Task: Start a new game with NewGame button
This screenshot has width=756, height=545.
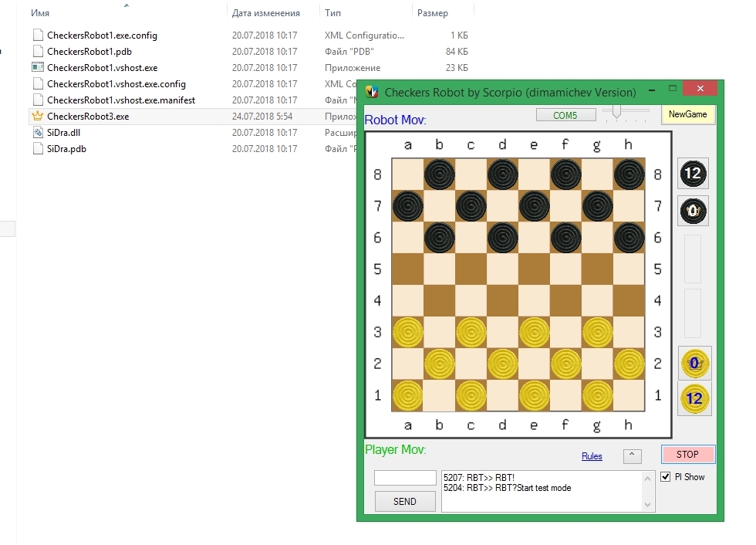Action: coord(687,114)
